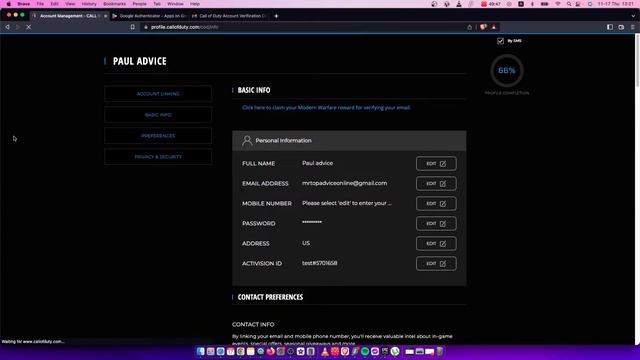Screen dimensions: 640x360
Task: Switch to the Google Authenticator tab
Action: coord(149,16)
